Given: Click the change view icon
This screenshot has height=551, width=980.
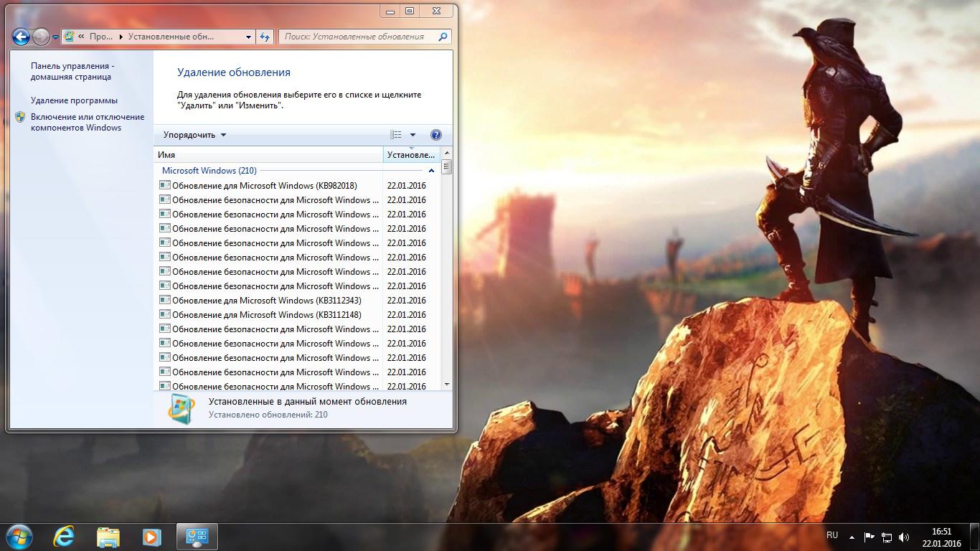Looking at the screenshot, I should coord(396,135).
